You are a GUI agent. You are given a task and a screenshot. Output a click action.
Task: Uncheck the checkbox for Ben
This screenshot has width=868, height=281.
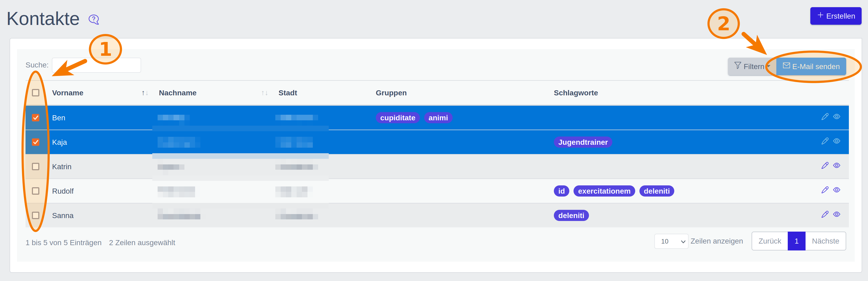[36, 118]
